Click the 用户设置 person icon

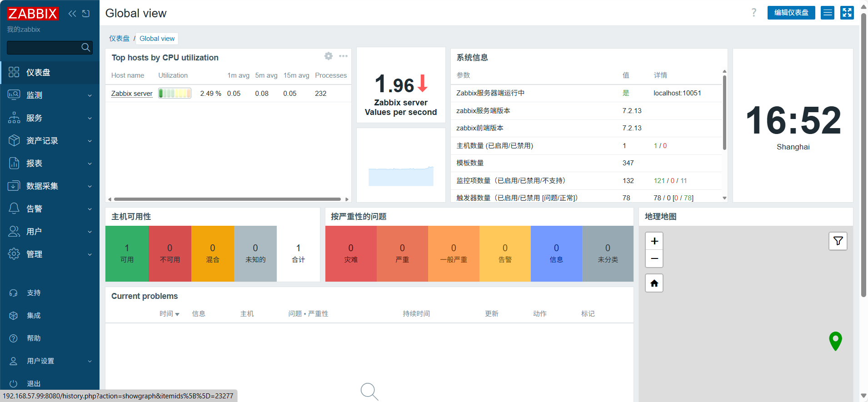[x=14, y=361]
